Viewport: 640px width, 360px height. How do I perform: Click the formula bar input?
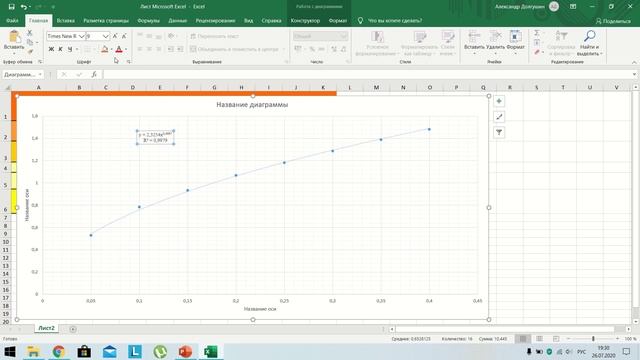[367, 74]
